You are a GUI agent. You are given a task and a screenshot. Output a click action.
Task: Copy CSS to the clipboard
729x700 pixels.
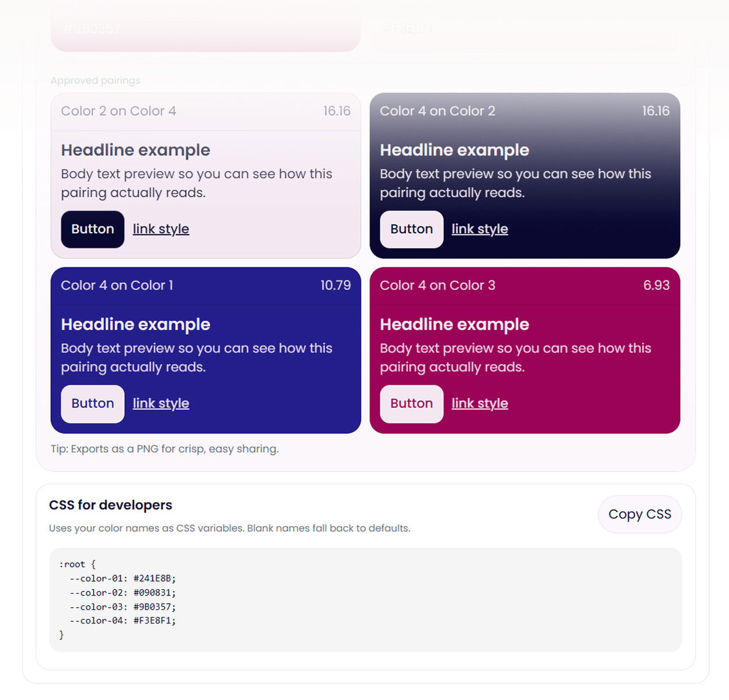coord(639,514)
